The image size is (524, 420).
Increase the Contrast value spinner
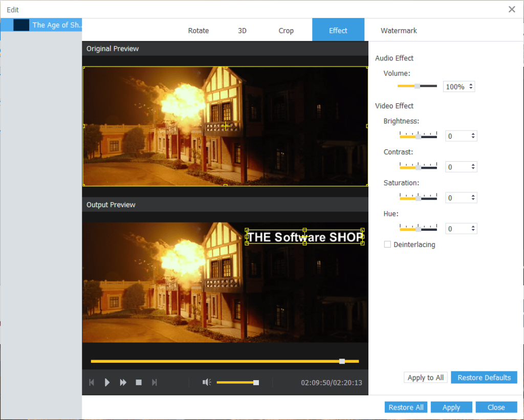click(473, 165)
